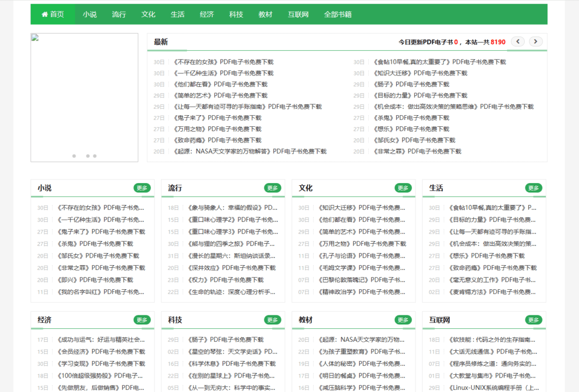The image size is (579, 392).
Task: Click 更多 in the 经济 section
Action: [142, 320]
